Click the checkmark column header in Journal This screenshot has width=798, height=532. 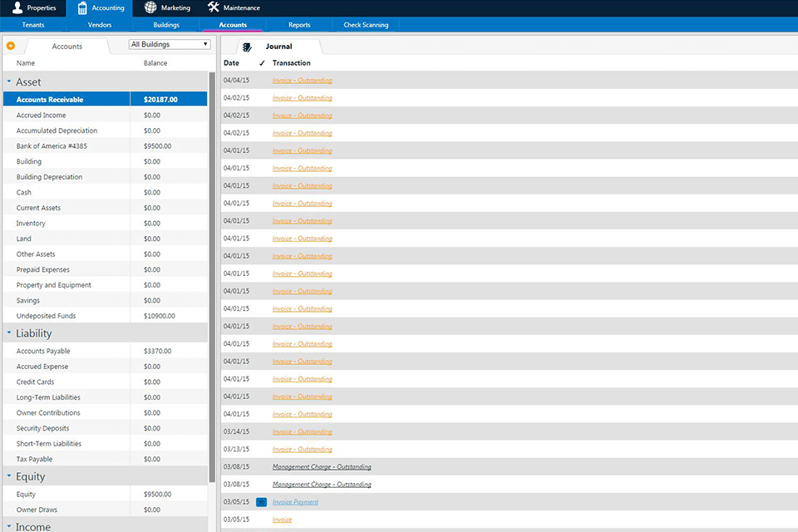point(264,62)
